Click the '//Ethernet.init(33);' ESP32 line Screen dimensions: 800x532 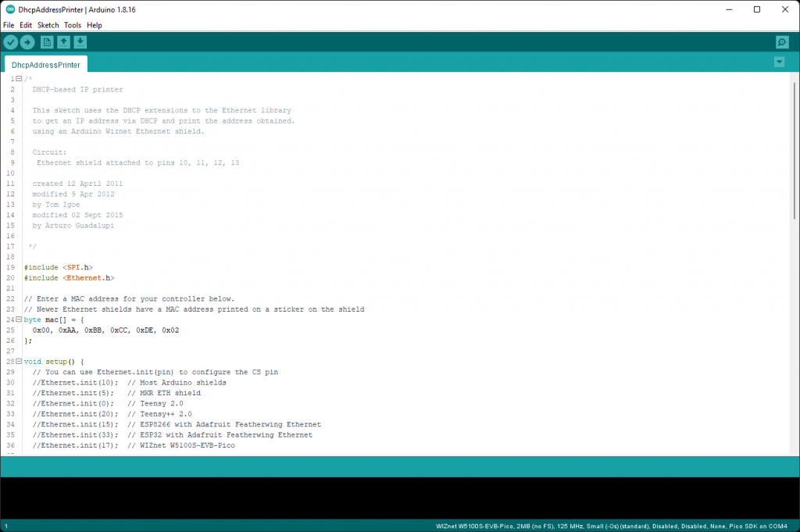(x=173, y=434)
